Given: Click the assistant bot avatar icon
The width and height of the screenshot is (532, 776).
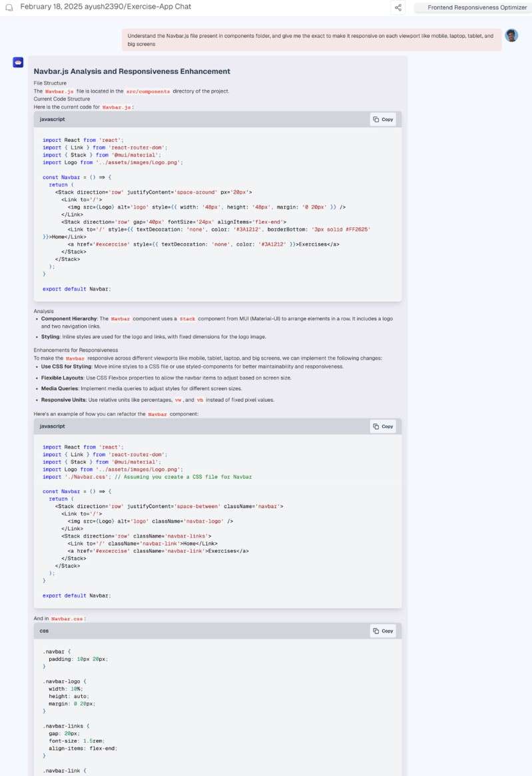Looking at the screenshot, I should (18, 63).
